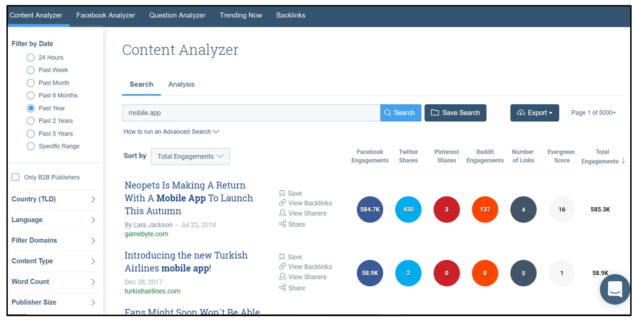The height and width of the screenshot is (329, 644).
Task: Click the download icon on the Export button
Action: [x=521, y=113]
